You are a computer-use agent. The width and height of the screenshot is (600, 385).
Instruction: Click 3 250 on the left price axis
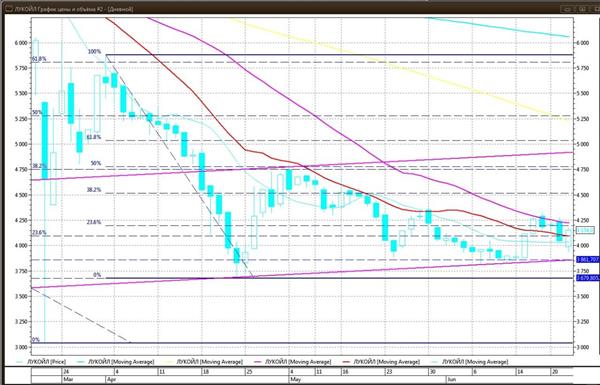[x=21, y=322]
